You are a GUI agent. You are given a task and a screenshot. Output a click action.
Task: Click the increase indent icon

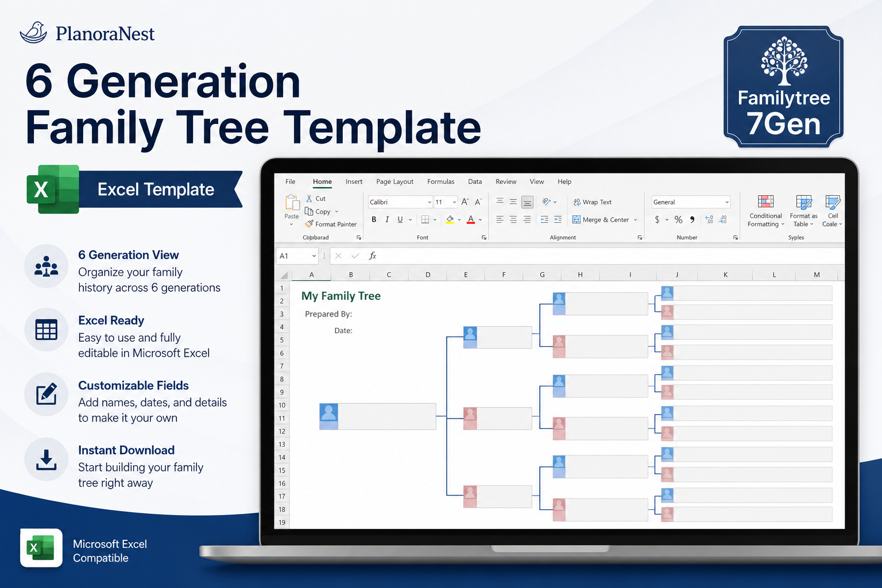point(558,219)
